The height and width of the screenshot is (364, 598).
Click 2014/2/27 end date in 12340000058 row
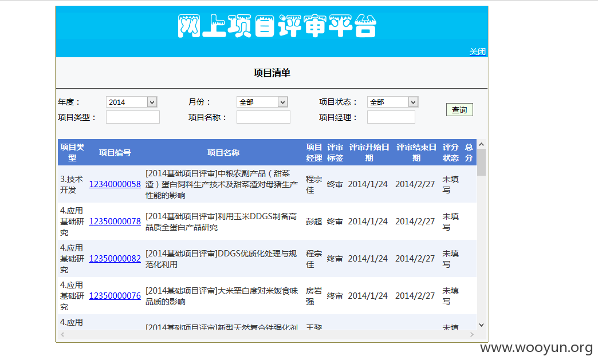(415, 184)
